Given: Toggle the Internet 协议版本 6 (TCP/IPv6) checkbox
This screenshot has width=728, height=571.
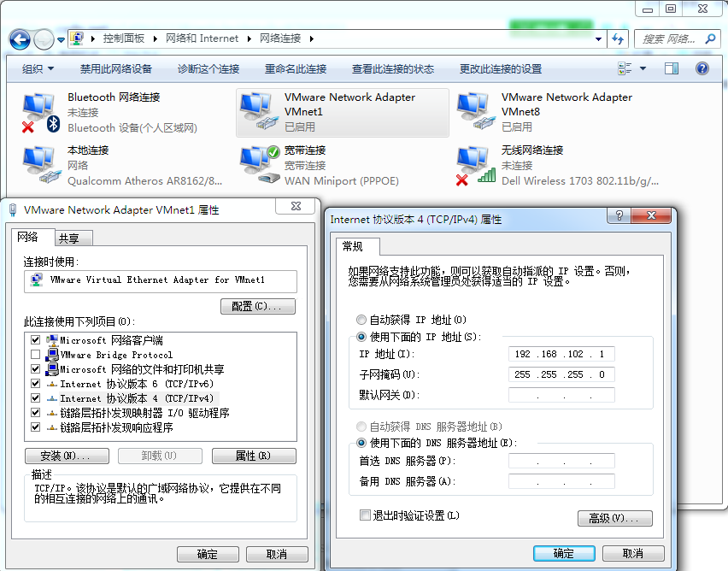Looking at the screenshot, I should 35,384.
